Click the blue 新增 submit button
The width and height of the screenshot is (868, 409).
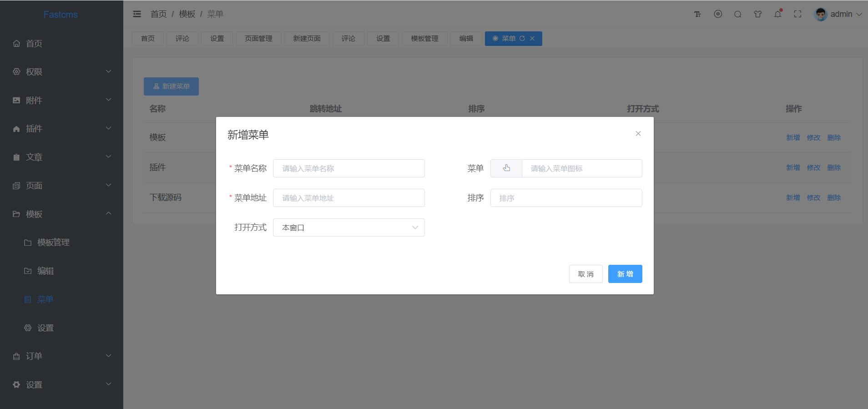(625, 274)
